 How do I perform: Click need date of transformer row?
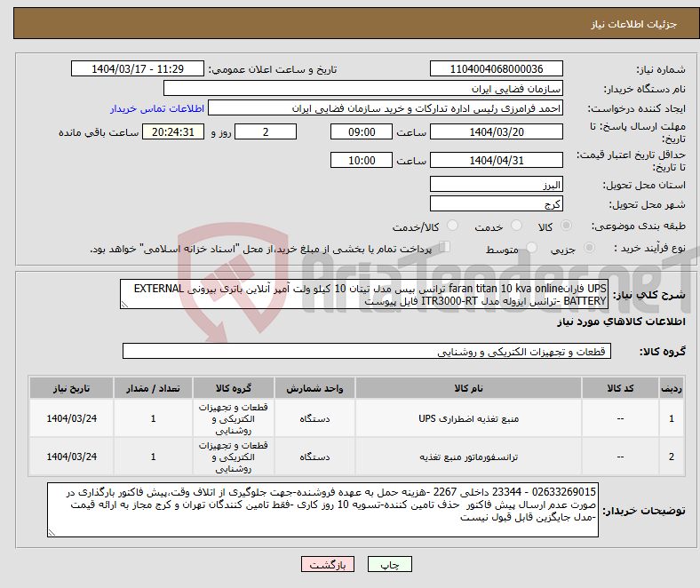[x=71, y=457]
